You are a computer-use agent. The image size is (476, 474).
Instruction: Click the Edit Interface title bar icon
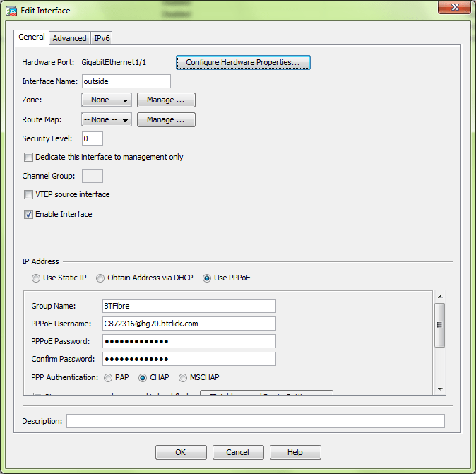pyautogui.click(x=11, y=9)
